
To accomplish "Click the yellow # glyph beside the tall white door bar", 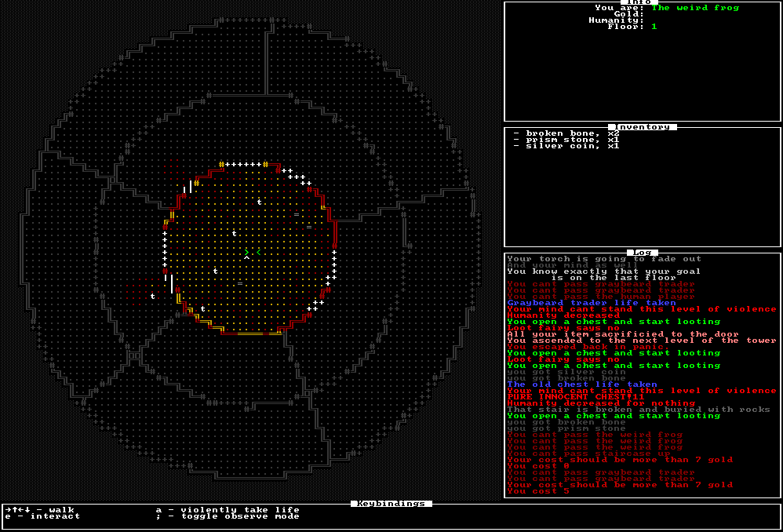I will pyautogui.click(x=197, y=184).
